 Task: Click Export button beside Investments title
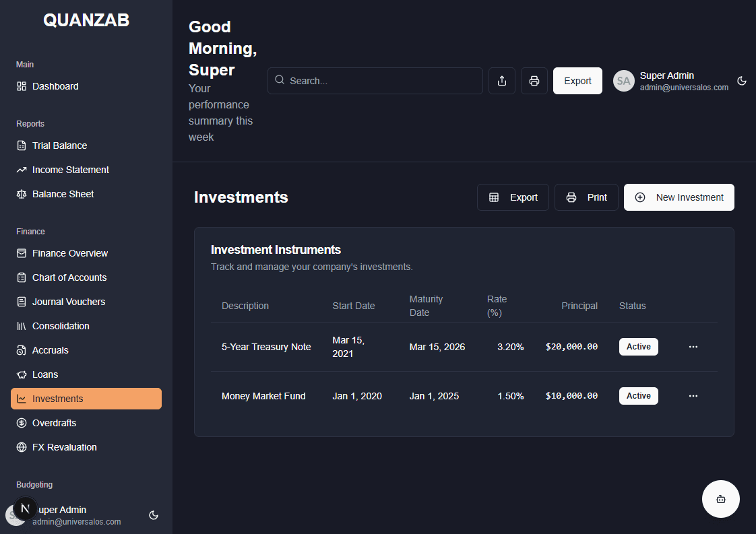coord(513,197)
